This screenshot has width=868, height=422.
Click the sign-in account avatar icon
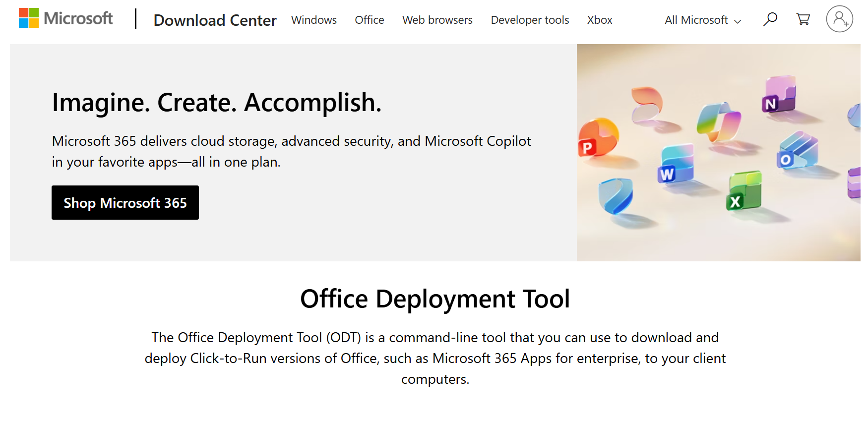(839, 19)
